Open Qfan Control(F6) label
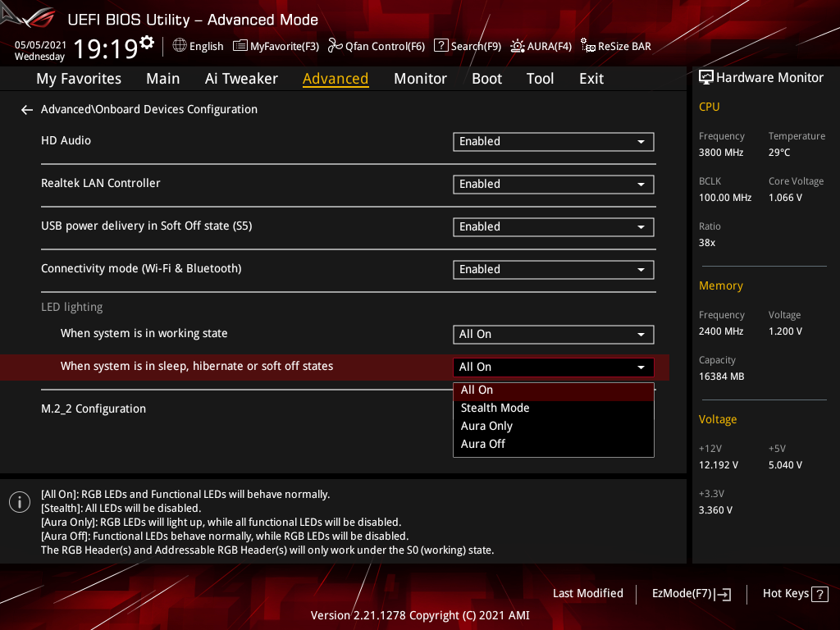 click(385, 47)
